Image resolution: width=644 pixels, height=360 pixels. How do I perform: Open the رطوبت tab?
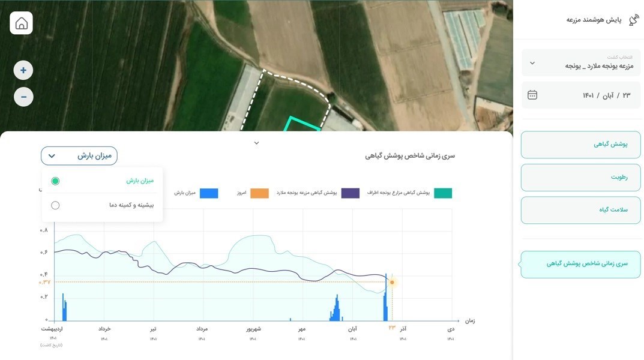(580, 178)
